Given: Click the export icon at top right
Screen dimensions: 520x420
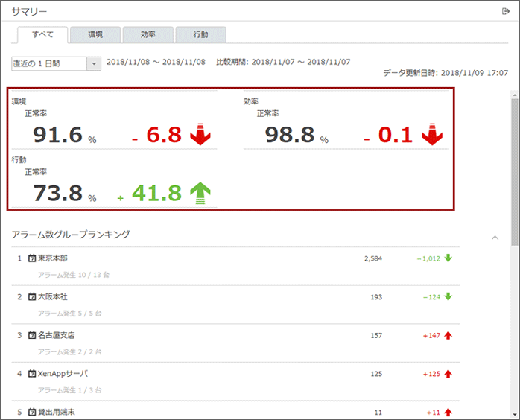Looking at the screenshot, I should 506,11.
